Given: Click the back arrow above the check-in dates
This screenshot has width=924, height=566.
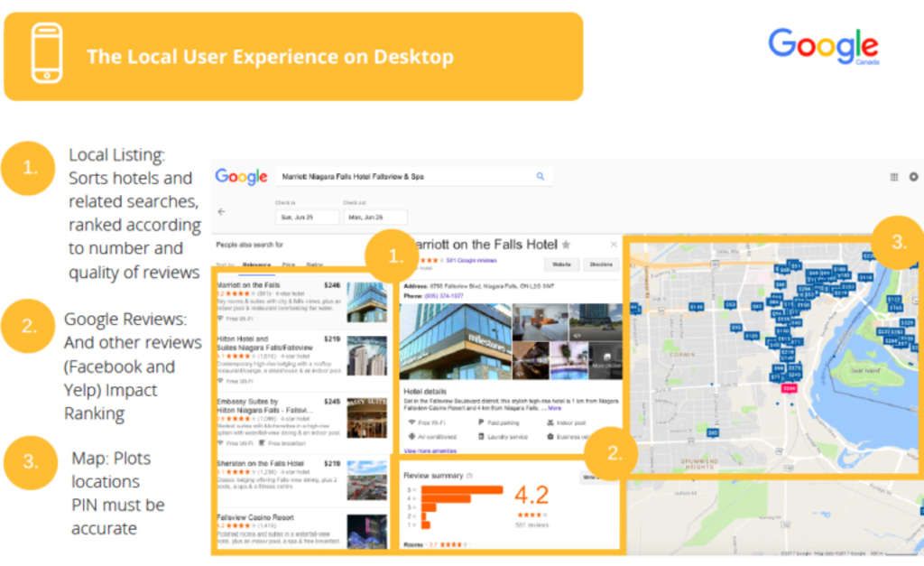Looking at the screenshot, I should pos(222,210).
